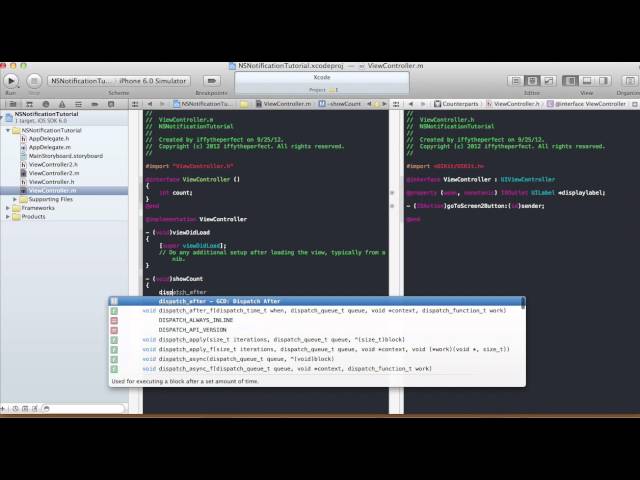
Task: Choose dispatch_apply(size_t iterations completion
Action: point(315,340)
